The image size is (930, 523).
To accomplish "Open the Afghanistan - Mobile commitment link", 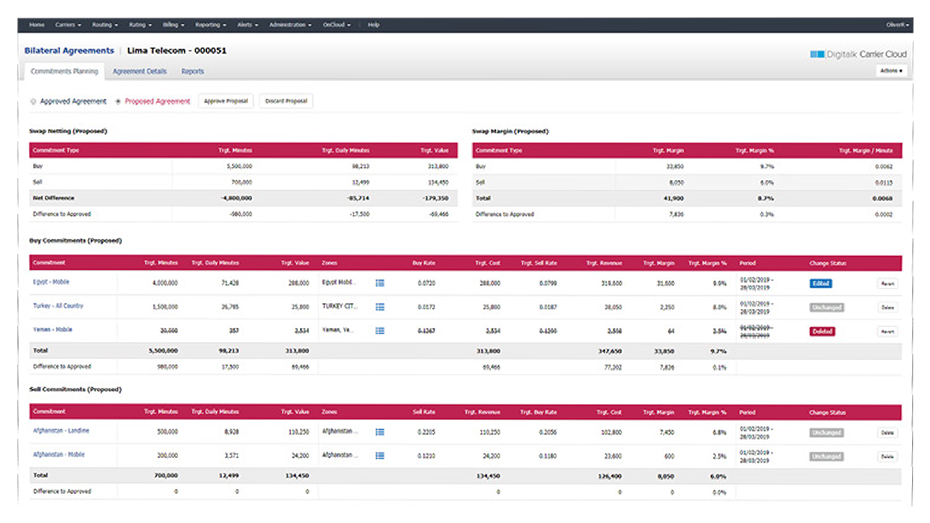I will [59, 454].
